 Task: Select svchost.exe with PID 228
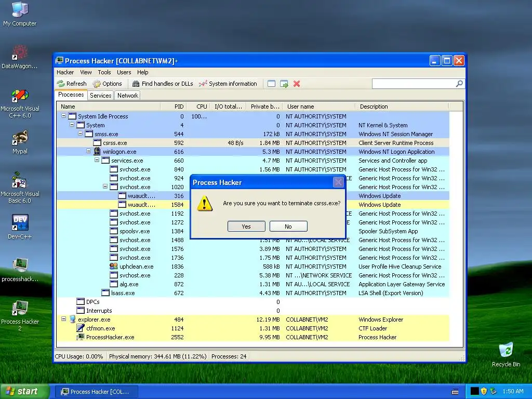pyautogui.click(x=253, y=275)
